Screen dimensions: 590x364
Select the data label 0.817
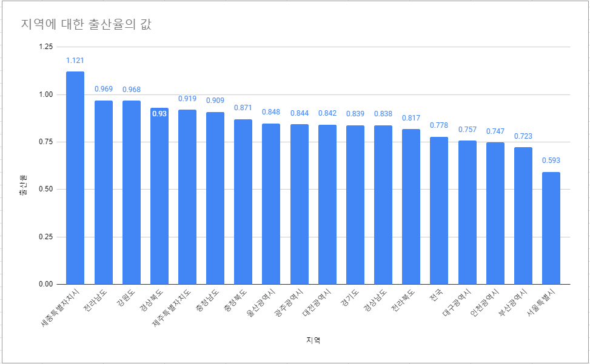tap(411, 118)
